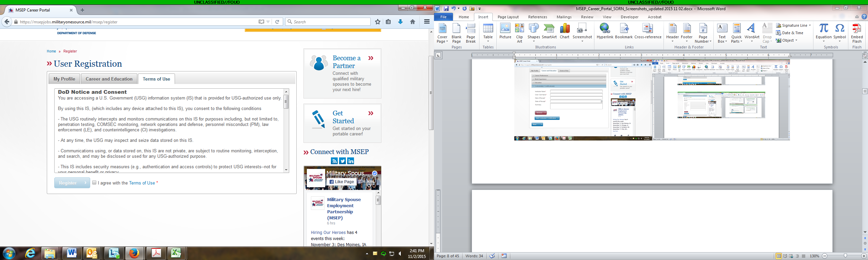Insert a SmartArt graphic
The image size is (868, 260).
pos(549,31)
